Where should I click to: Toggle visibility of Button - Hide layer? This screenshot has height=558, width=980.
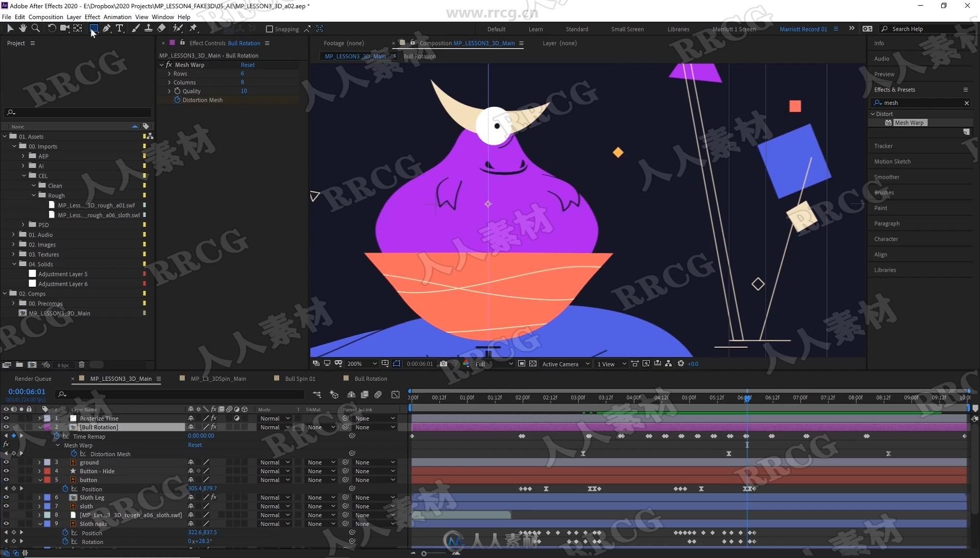click(6, 471)
